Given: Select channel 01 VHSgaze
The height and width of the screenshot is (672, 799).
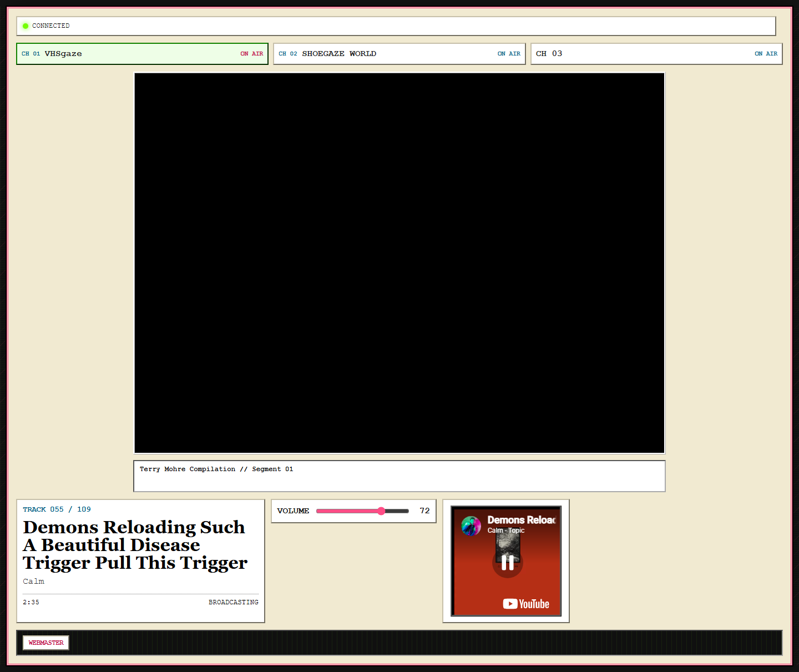Looking at the screenshot, I should click(142, 54).
